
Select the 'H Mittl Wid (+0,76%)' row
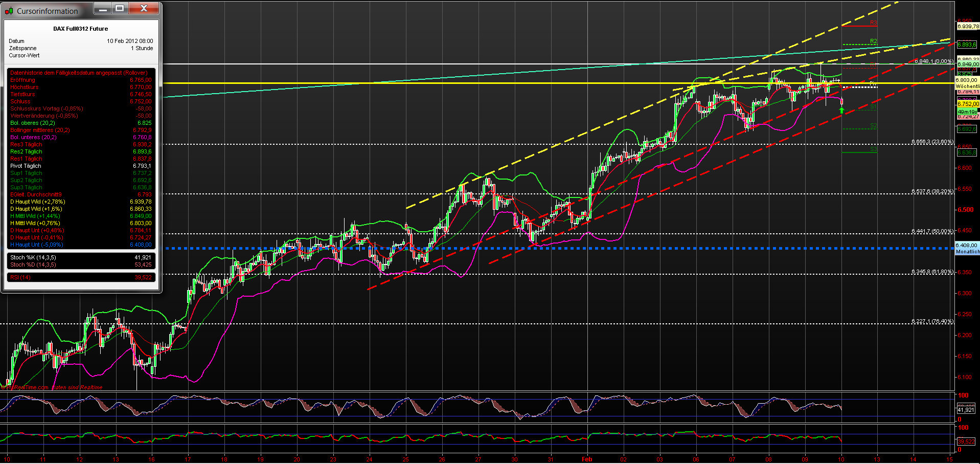(x=81, y=223)
